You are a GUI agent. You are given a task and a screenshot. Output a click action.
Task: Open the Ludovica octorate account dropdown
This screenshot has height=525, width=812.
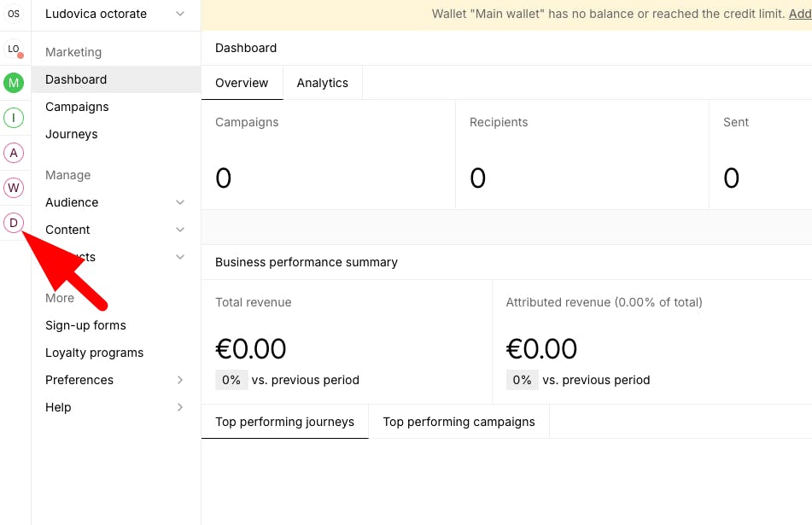[x=114, y=14]
